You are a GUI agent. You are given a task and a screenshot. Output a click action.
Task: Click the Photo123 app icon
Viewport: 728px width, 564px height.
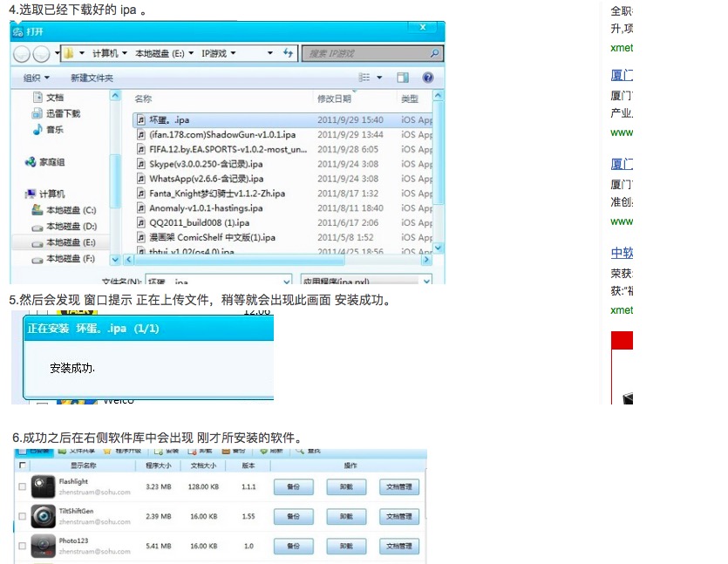click(x=44, y=546)
